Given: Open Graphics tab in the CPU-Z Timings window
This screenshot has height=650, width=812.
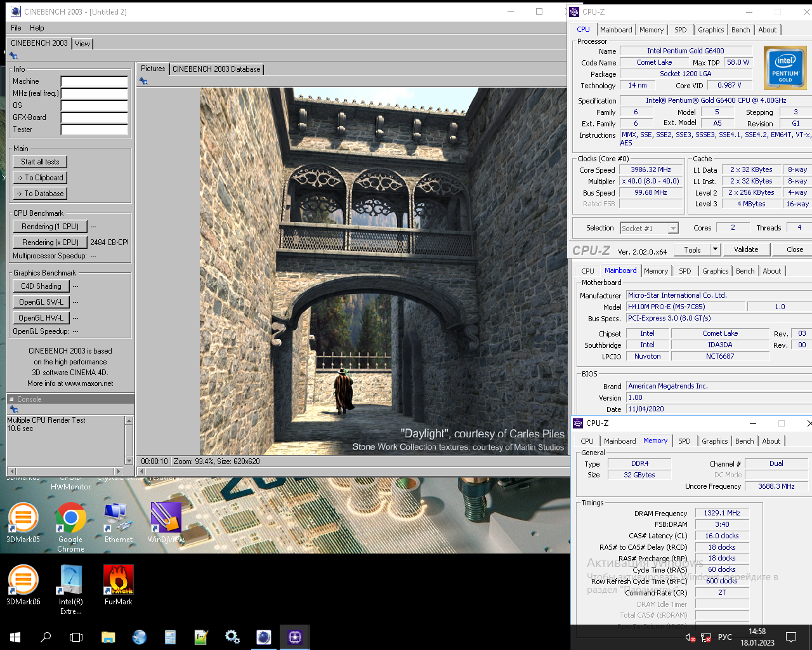Looking at the screenshot, I should pos(714,441).
